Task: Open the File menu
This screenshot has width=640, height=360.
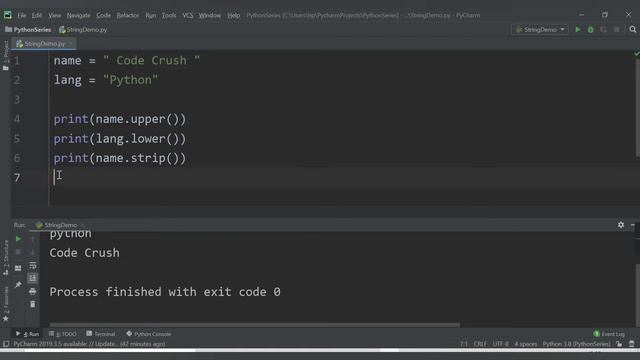Action: [22, 15]
